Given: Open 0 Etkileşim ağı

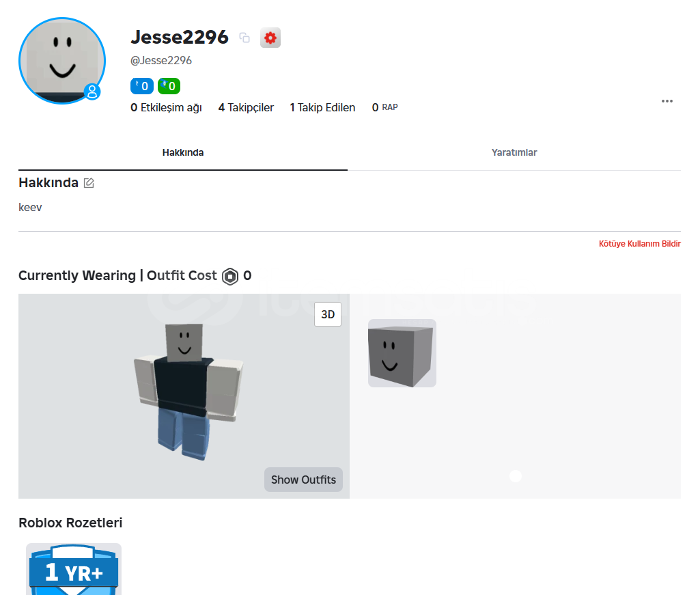Looking at the screenshot, I should click(166, 108).
